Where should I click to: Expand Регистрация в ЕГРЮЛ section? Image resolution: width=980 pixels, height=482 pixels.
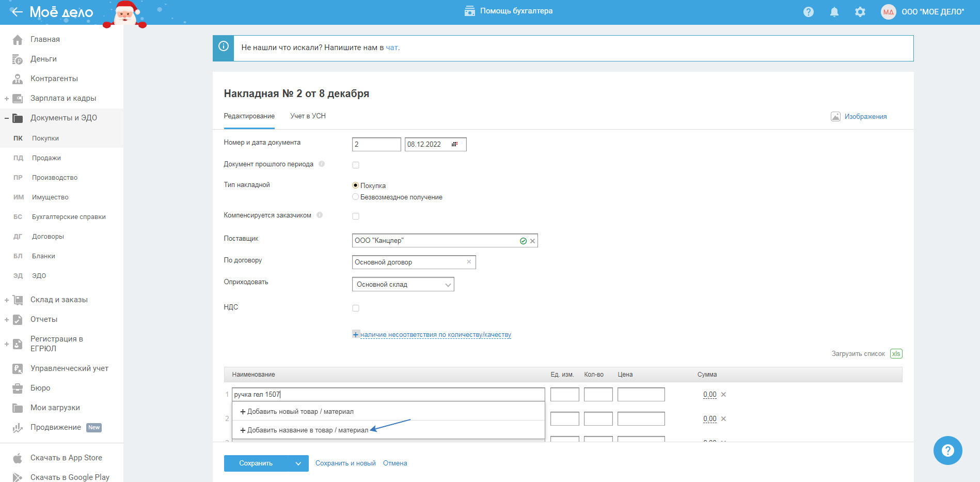(7, 344)
